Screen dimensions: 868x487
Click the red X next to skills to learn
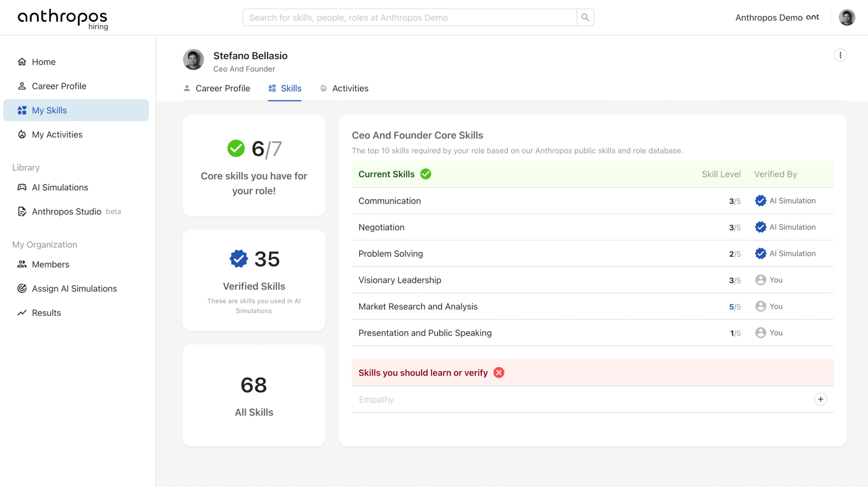click(499, 372)
